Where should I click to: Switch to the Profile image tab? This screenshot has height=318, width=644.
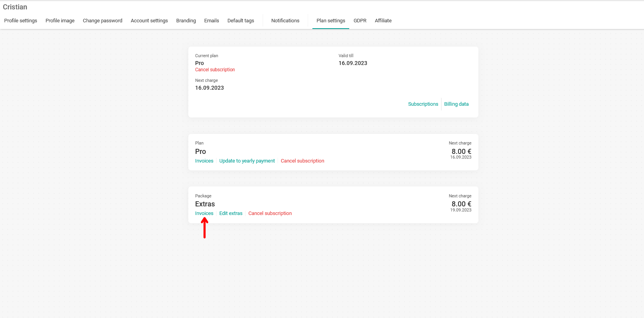(x=60, y=21)
